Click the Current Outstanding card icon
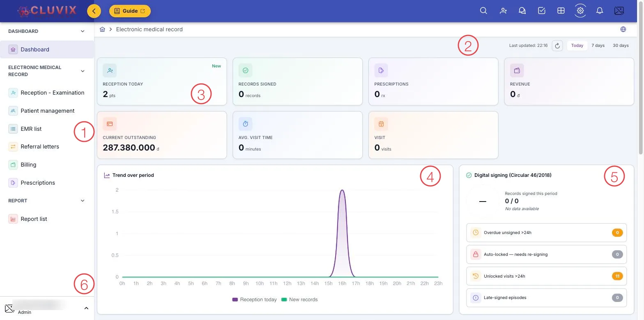The width and height of the screenshot is (644, 320). click(x=110, y=124)
